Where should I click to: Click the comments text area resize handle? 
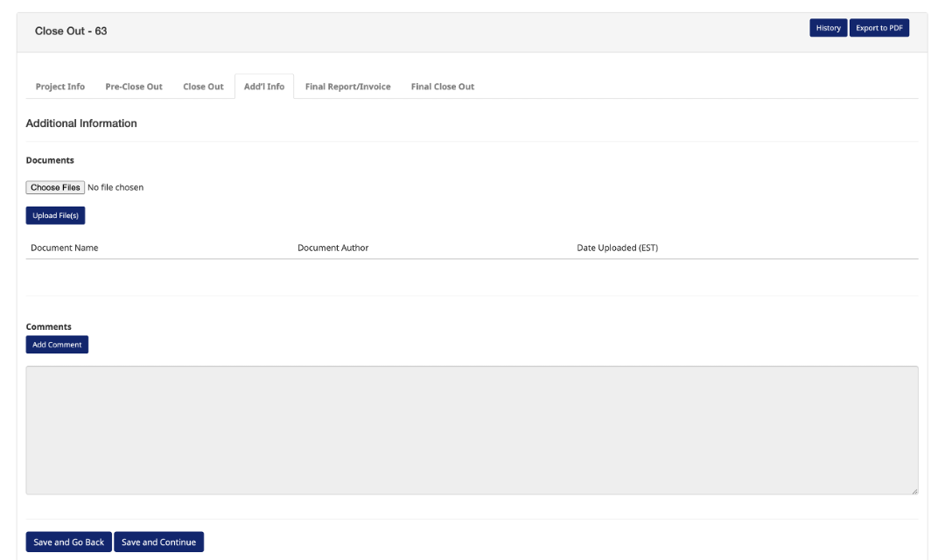[914, 491]
